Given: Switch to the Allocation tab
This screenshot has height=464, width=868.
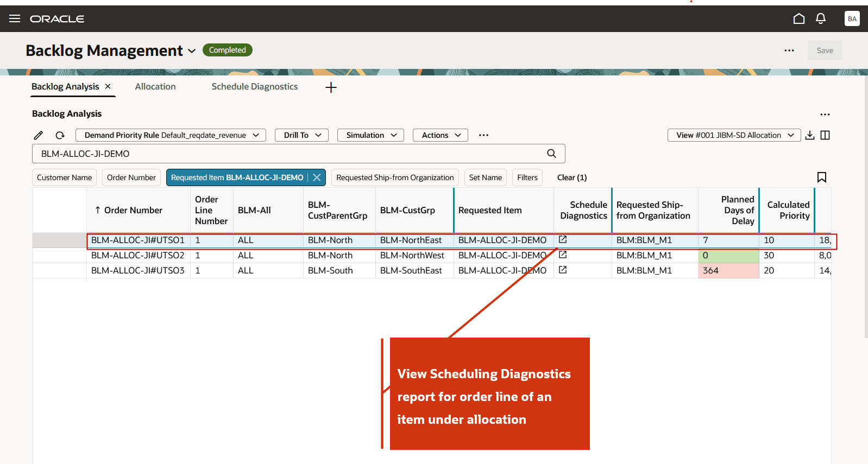Looking at the screenshot, I should coord(155,86).
